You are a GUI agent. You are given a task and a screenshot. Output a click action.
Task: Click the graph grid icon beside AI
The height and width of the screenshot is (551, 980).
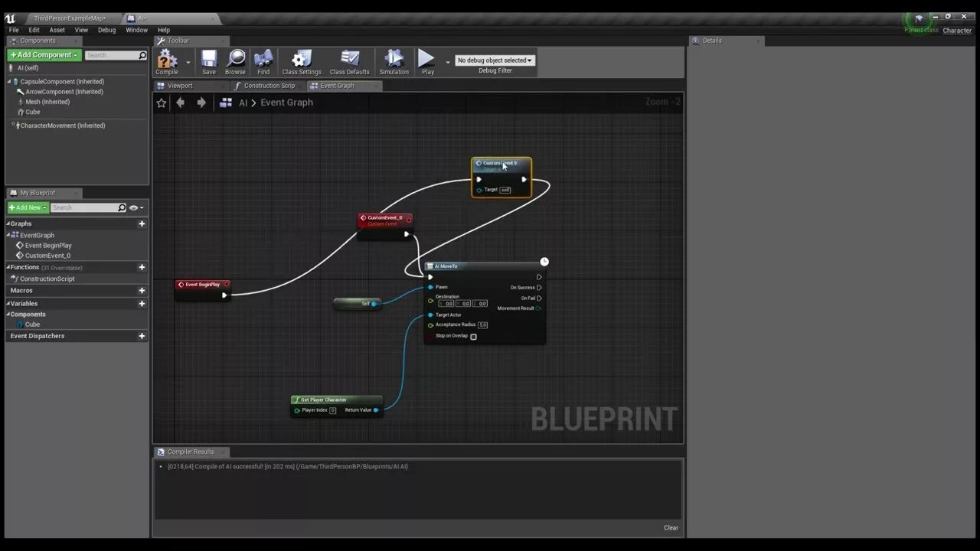(226, 103)
